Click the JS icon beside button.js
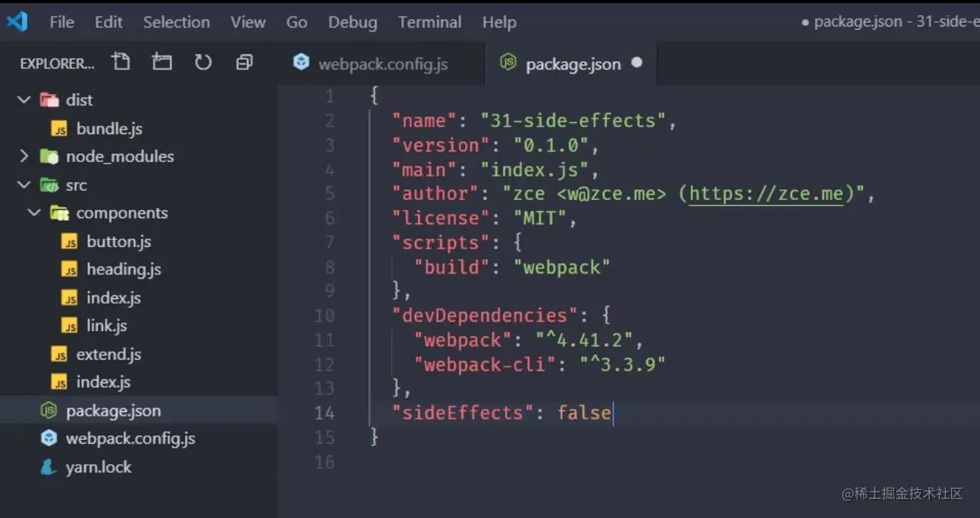 [x=70, y=242]
